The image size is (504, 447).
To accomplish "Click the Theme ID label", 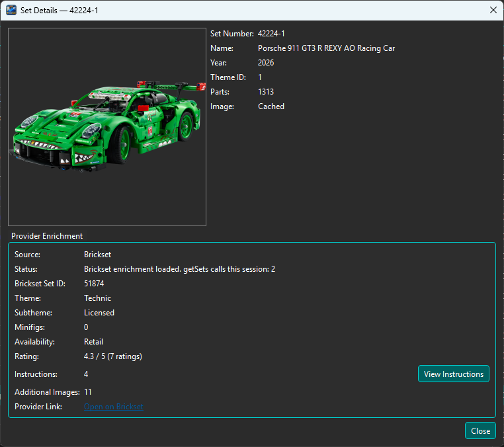I will tap(228, 77).
